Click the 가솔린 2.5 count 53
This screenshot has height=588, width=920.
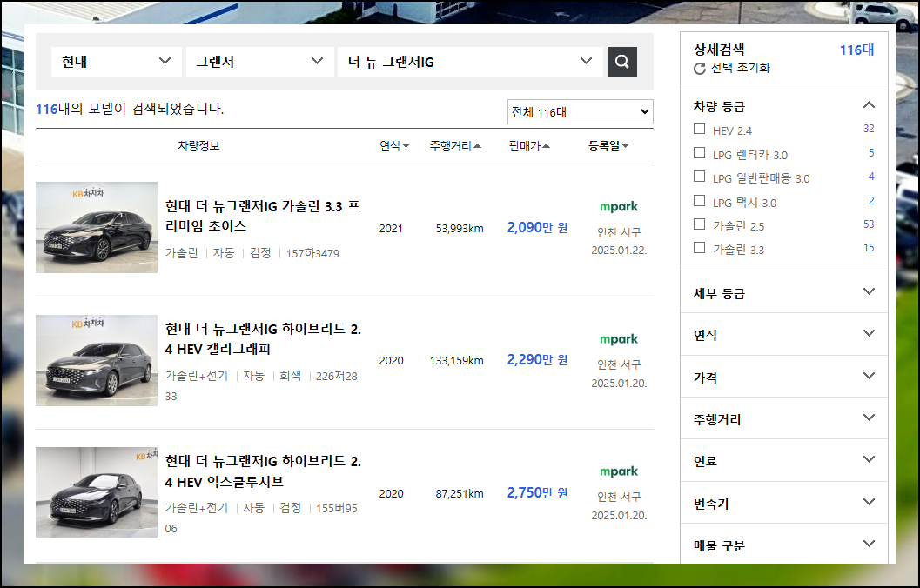pyautogui.click(x=869, y=224)
